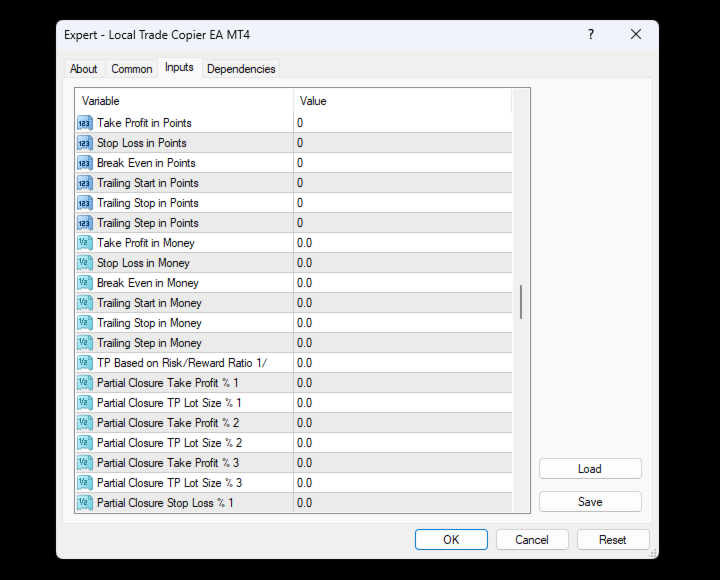
Task: Click the icon beside Trailing Start in Money
Action: [x=85, y=303]
